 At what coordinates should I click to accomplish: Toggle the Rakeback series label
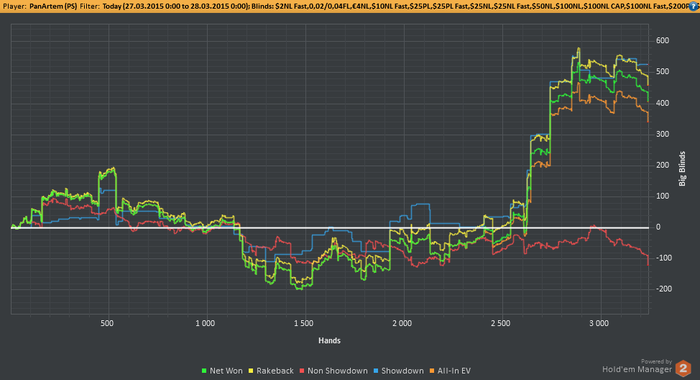point(275,371)
